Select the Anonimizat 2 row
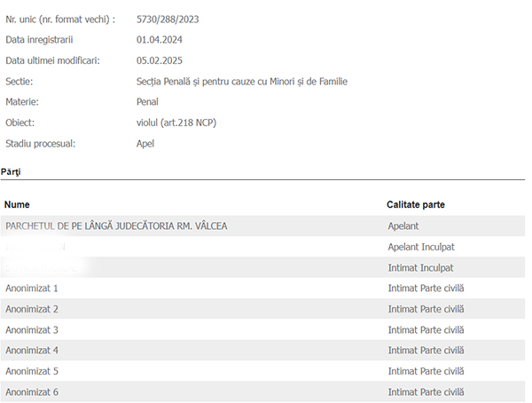 [x=262, y=309]
